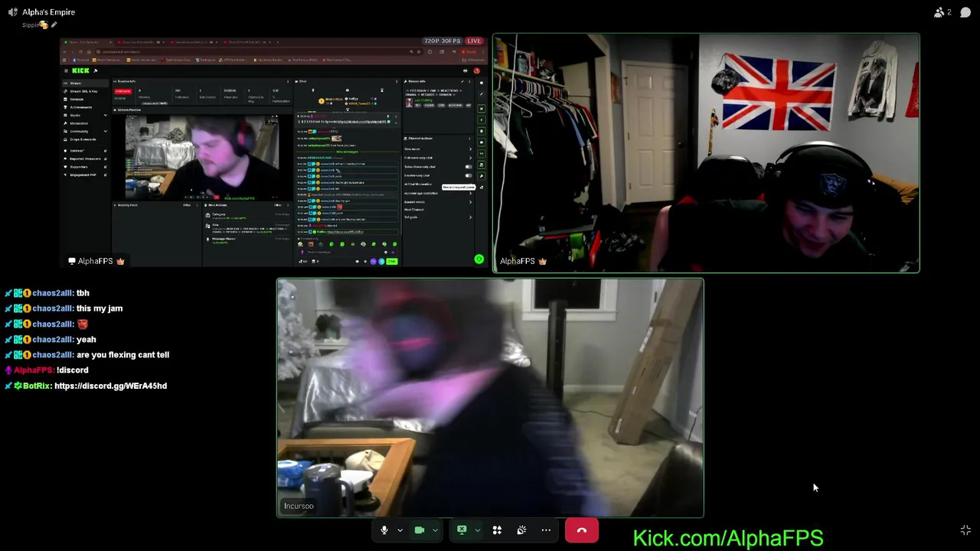
Task: Click the Kick stream preview video
Action: click(x=202, y=157)
